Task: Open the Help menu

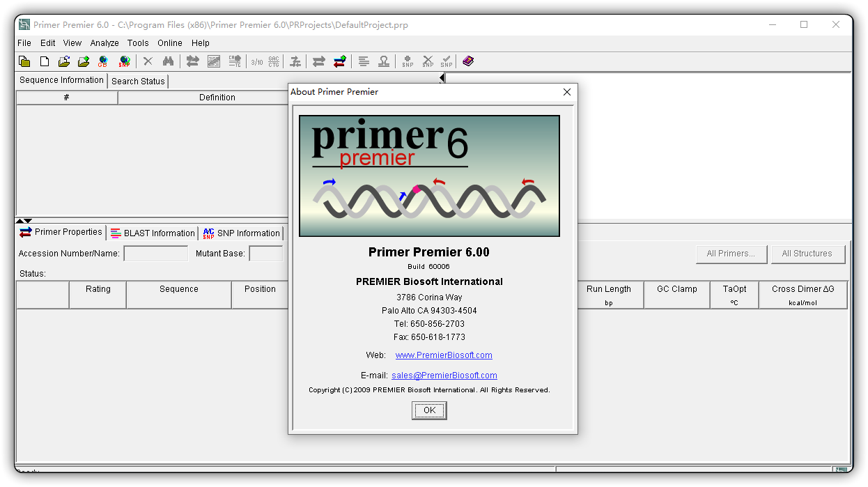Action: click(x=201, y=43)
